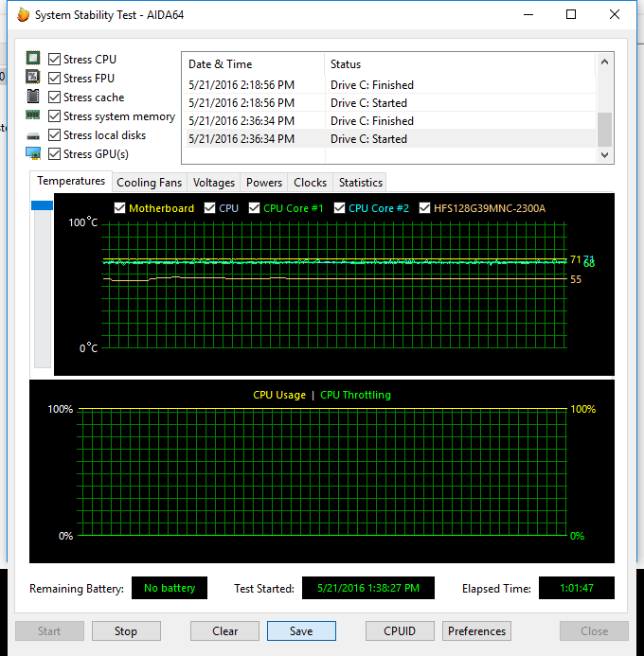Uncheck the Stress CPU checkbox
This screenshot has width=644, height=656.
tap(54, 59)
